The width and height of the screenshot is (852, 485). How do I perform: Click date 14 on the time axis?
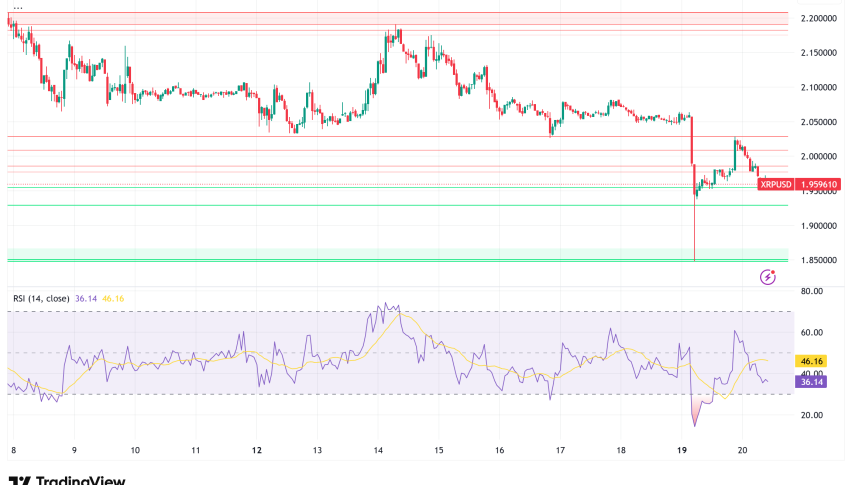[377, 450]
